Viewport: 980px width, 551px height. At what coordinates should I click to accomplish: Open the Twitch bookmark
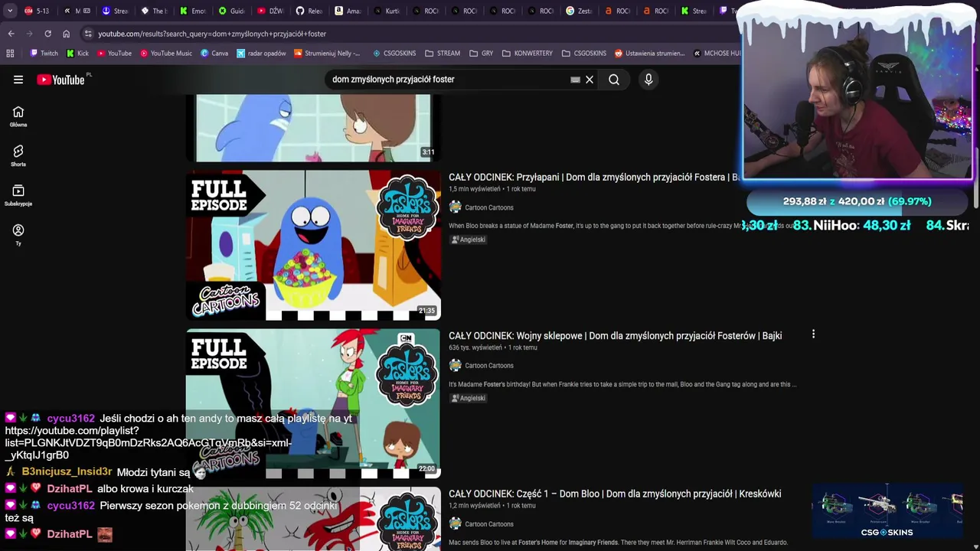(x=44, y=54)
